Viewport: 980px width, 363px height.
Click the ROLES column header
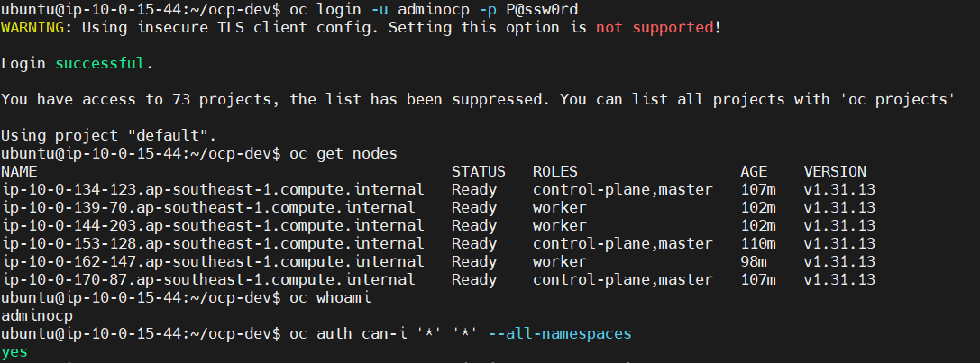tap(555, 171)
